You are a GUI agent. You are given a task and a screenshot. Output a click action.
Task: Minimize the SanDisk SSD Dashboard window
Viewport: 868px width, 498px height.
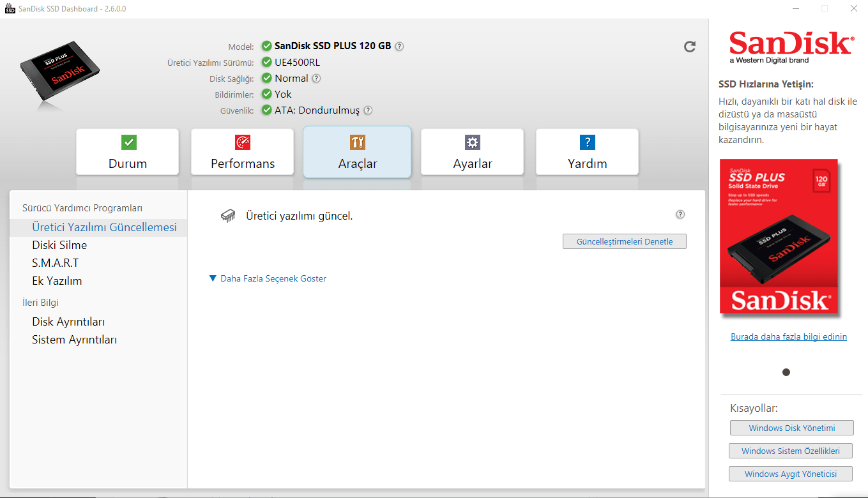coord(796,8)
